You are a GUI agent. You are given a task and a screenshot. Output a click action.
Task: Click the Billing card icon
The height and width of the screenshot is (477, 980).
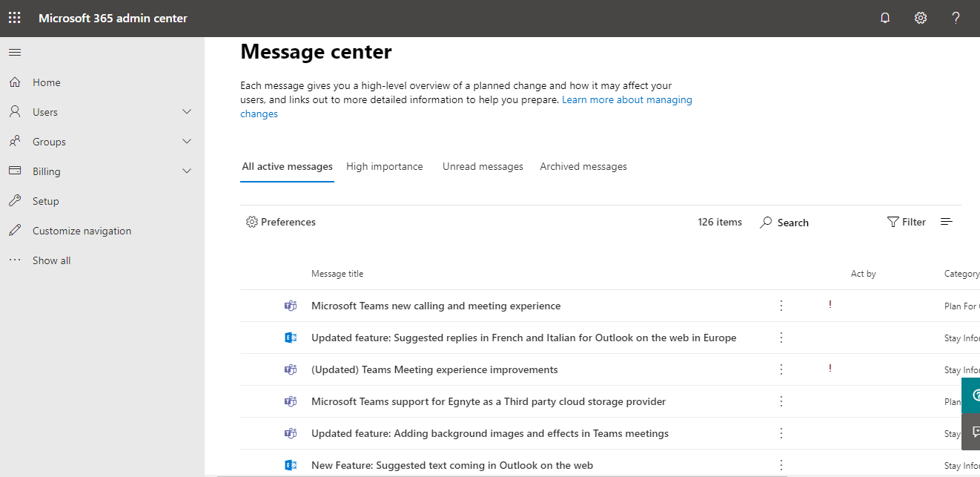click(15, 171)
